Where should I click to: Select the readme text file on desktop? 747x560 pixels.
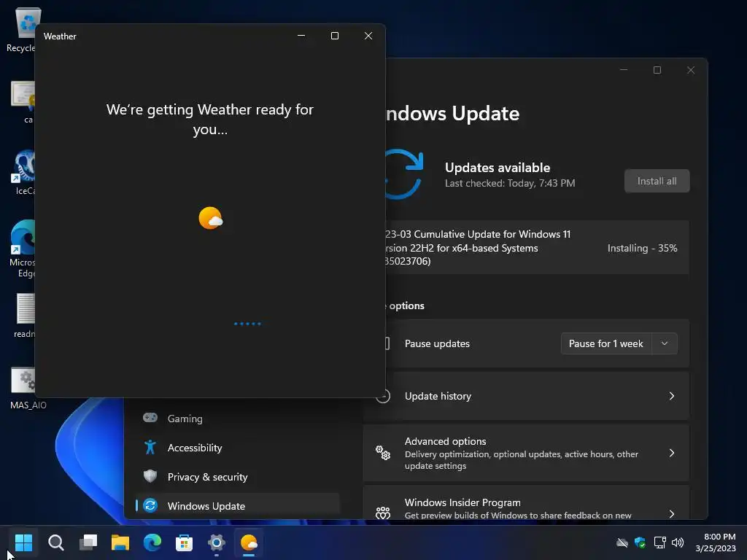(24, 315)
